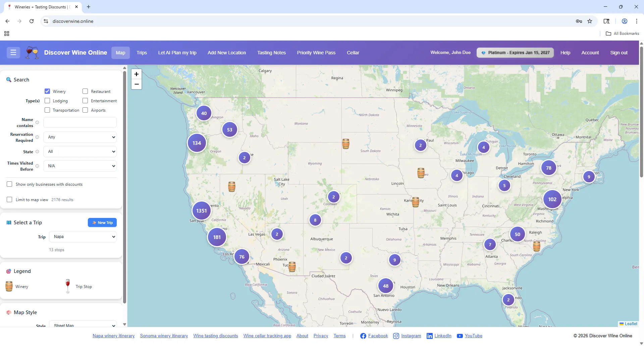Sign out of the account

click(x=619, y=53)
